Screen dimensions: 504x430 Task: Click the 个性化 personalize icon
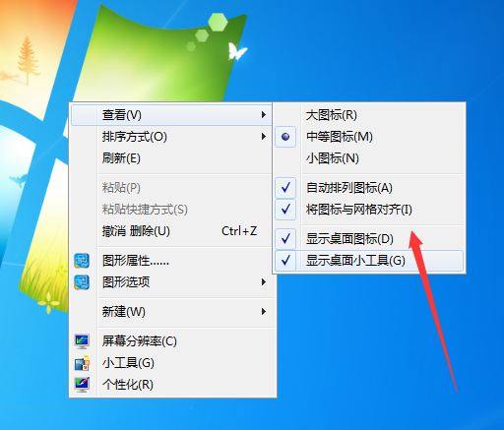coord(82,385)
